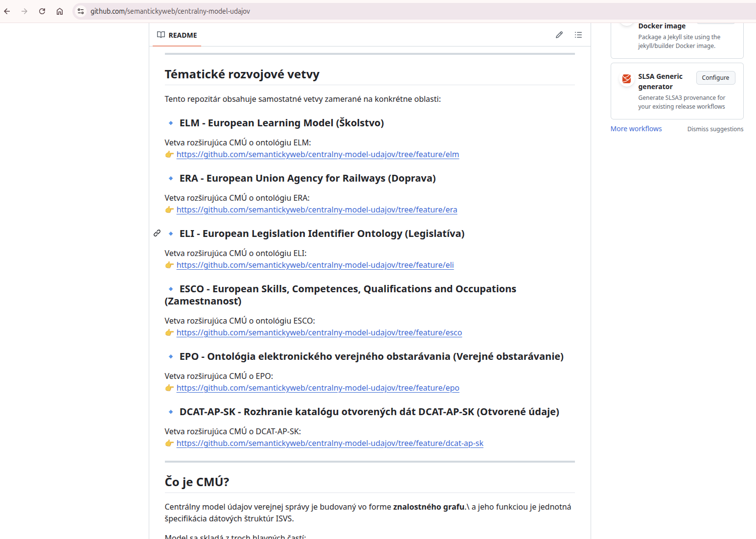Click the SLSA Generic generator icon
This screenshot has height=539, width=756.
point(626,79)
